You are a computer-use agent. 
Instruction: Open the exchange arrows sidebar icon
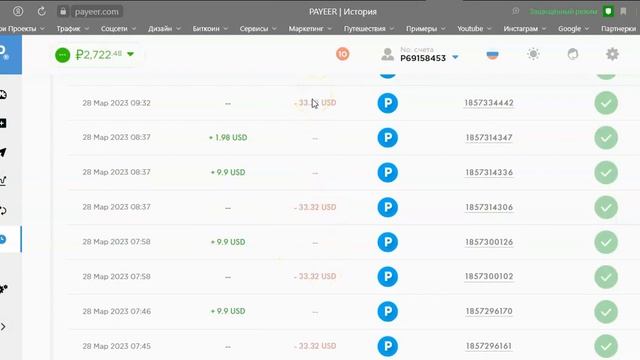[x=3, y=210]
